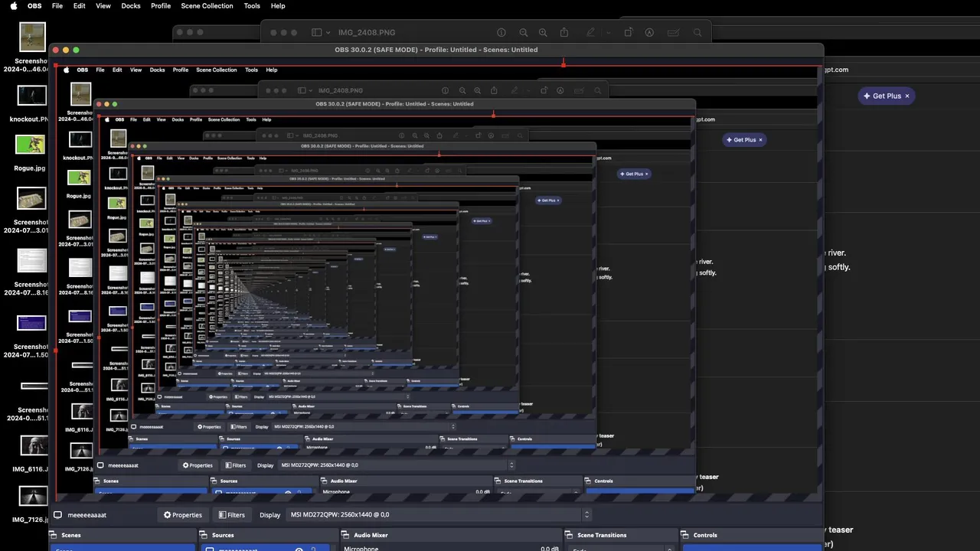Click the highlight pen icon in the Preview window
Image resolution: width=980 pixels, height=551 pixels.
coord(590,33)
